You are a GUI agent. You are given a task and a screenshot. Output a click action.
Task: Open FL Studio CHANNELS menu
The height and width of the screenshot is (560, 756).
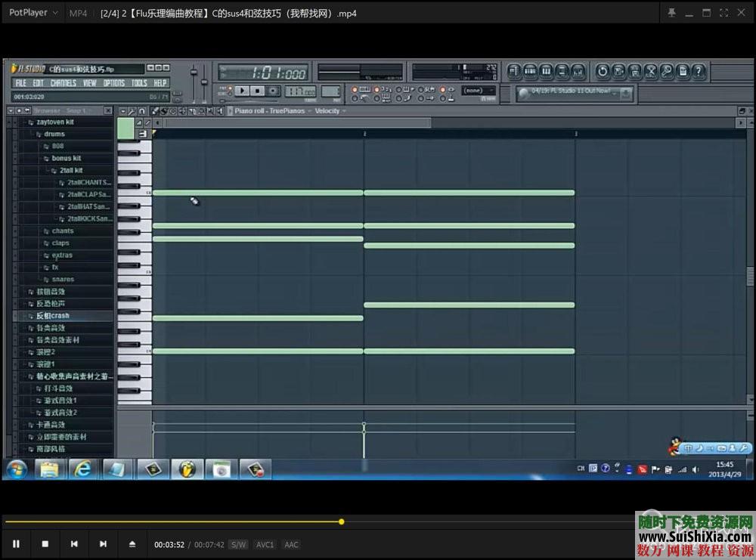coord(64,83)
